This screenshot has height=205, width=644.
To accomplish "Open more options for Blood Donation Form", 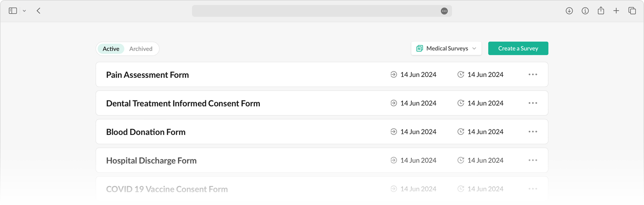I will tap(533, 132).
